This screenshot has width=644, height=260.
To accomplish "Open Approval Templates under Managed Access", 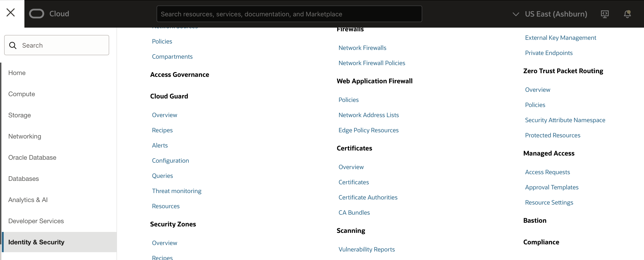I will pyautogui.click(x=551, y=187).
